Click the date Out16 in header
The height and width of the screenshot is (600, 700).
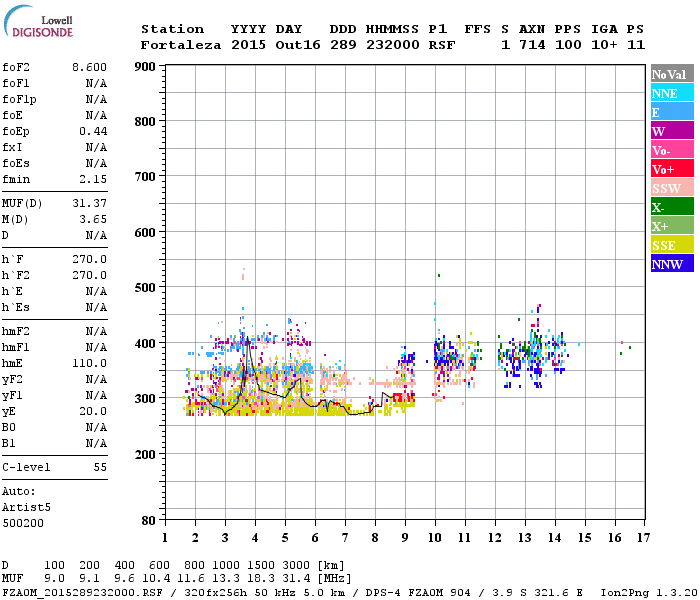click(x=298, y=45)
